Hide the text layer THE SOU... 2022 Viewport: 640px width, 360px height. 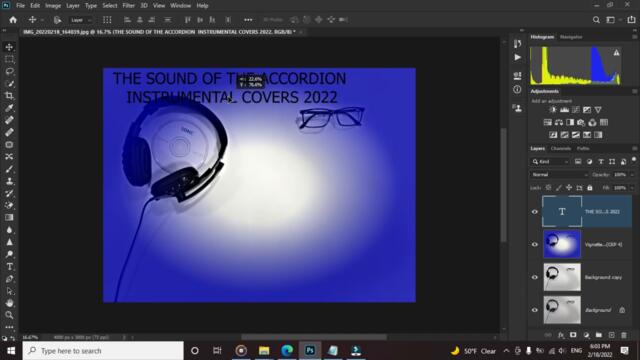535,212
